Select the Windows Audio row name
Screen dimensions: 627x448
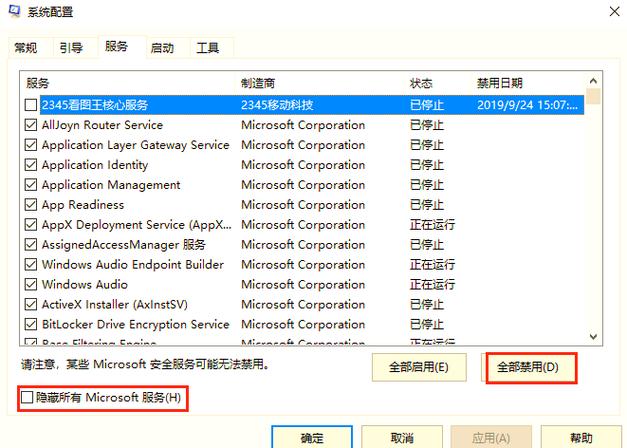tap(85, 284)
